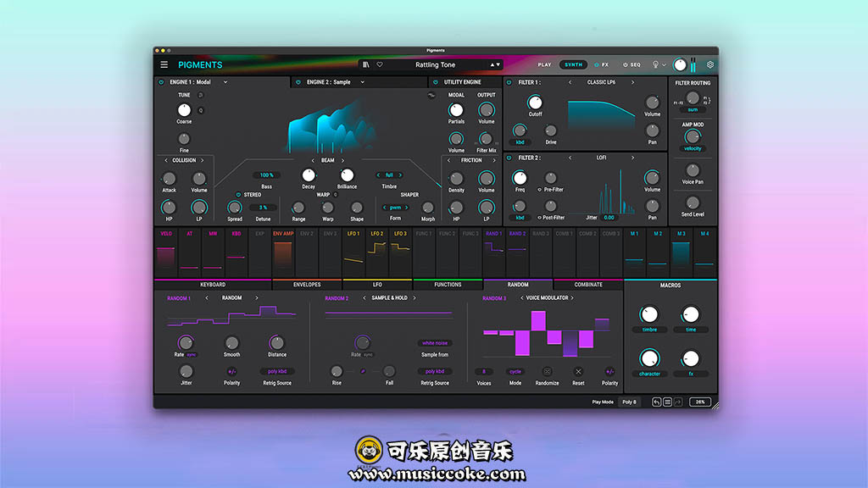The height and width of the screenshot is (488, 868).
Task: Open the preset browser library icon
Action: pos(366,64)
